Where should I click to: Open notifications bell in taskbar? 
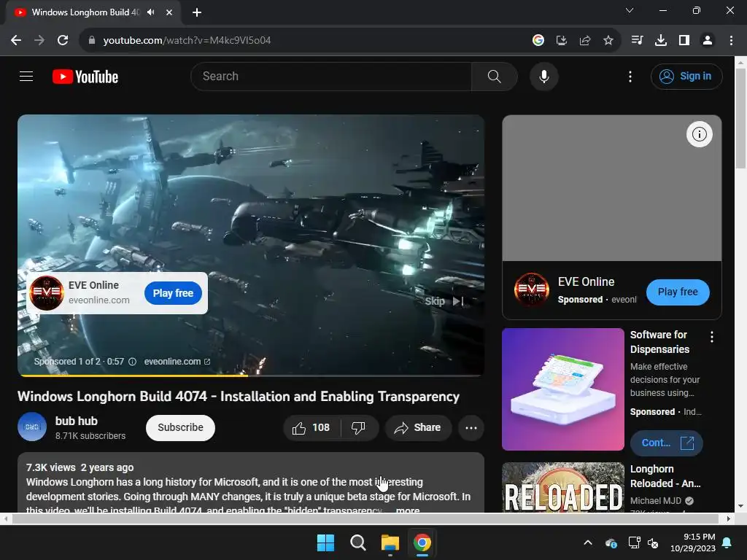[727, 542]
